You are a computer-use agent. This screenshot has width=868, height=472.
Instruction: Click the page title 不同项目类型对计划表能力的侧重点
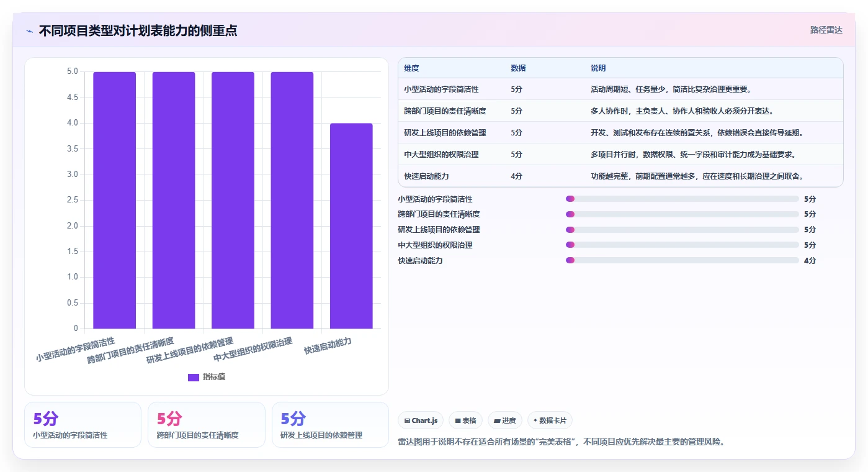[x=138, y=31]
